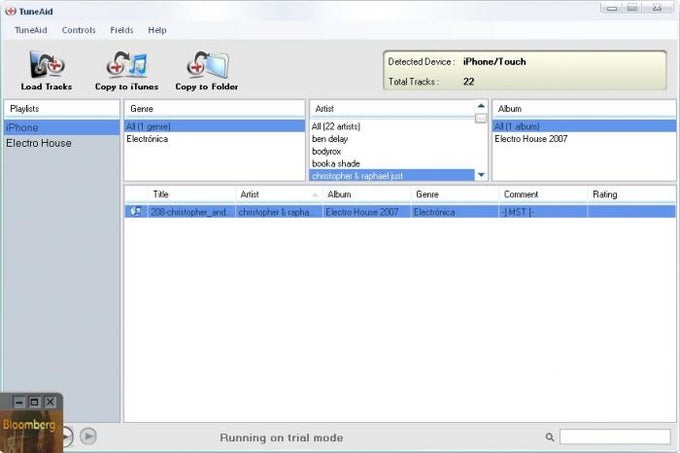Click the Genre panel header
680x453 pixels.
tap(215, 109)
